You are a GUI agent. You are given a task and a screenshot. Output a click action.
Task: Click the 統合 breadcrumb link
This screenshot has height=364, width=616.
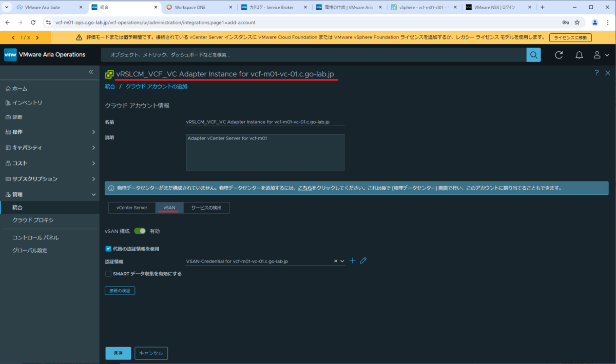(110, 87)
